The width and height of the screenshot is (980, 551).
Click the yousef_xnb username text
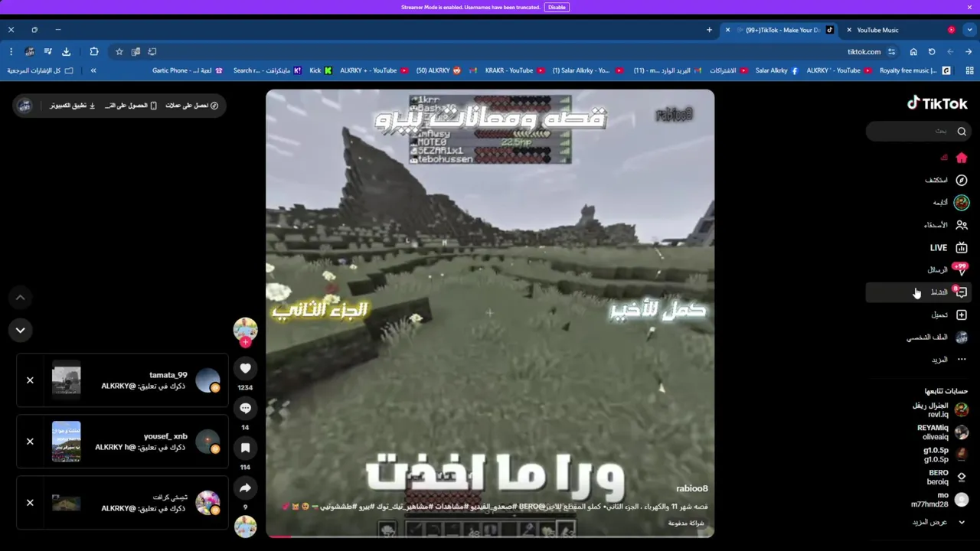165,436
